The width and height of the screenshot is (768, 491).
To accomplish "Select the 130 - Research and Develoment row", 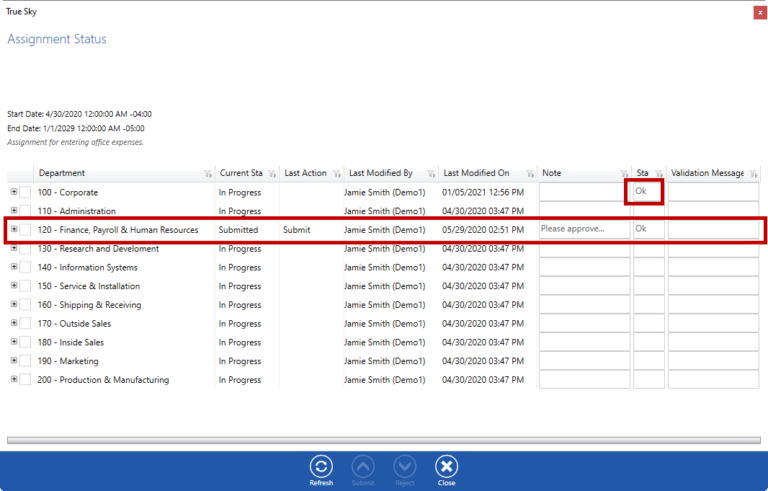I will click(x=98, y=249).
